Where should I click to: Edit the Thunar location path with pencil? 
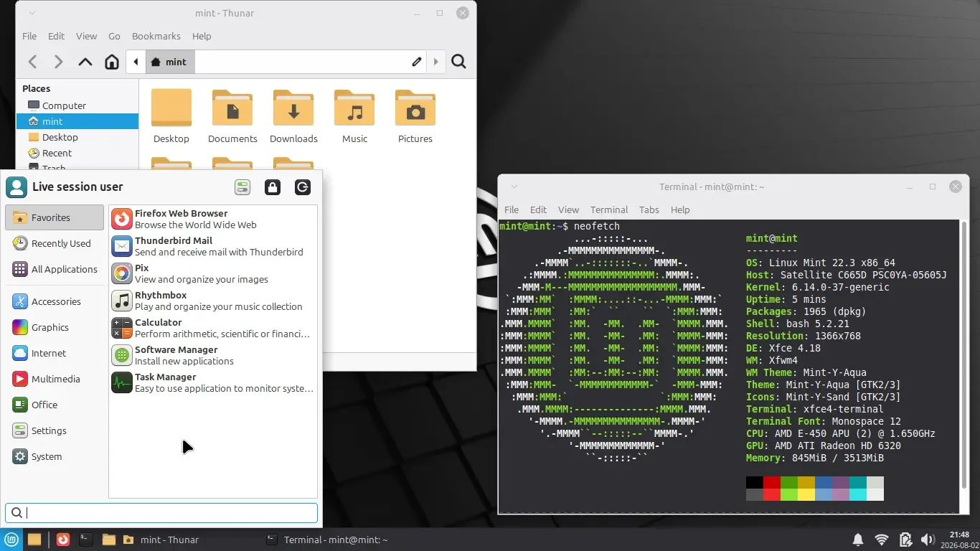coord(416,62)
